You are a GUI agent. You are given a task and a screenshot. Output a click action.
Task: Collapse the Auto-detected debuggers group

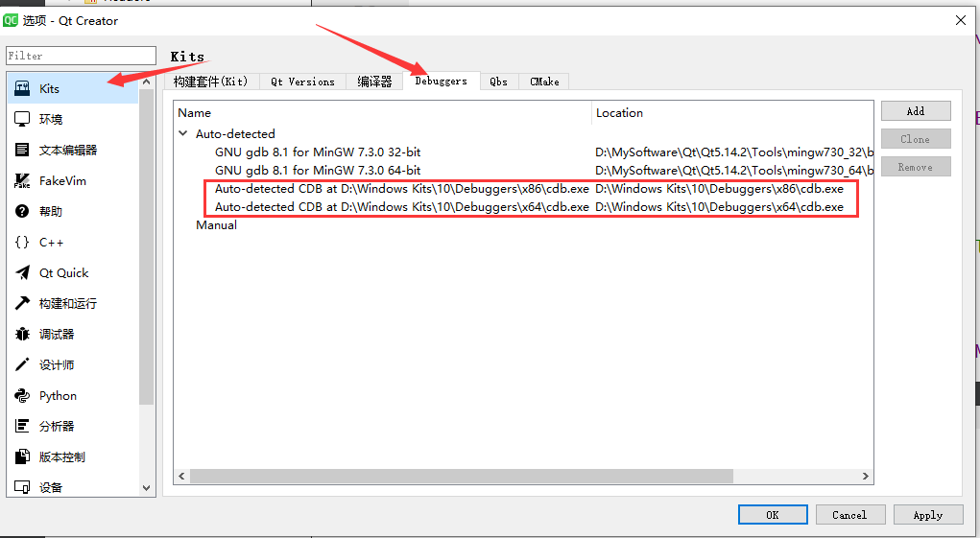(183, 133)
